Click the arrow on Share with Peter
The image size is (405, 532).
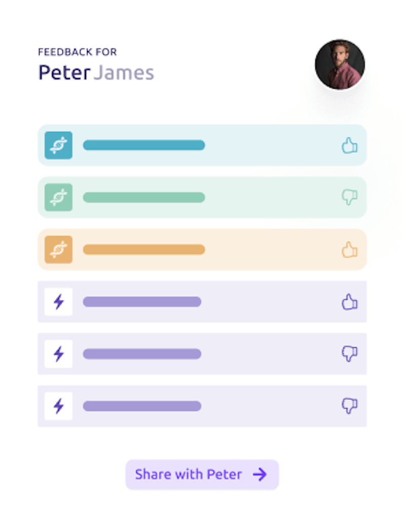[x=260, y=475]
